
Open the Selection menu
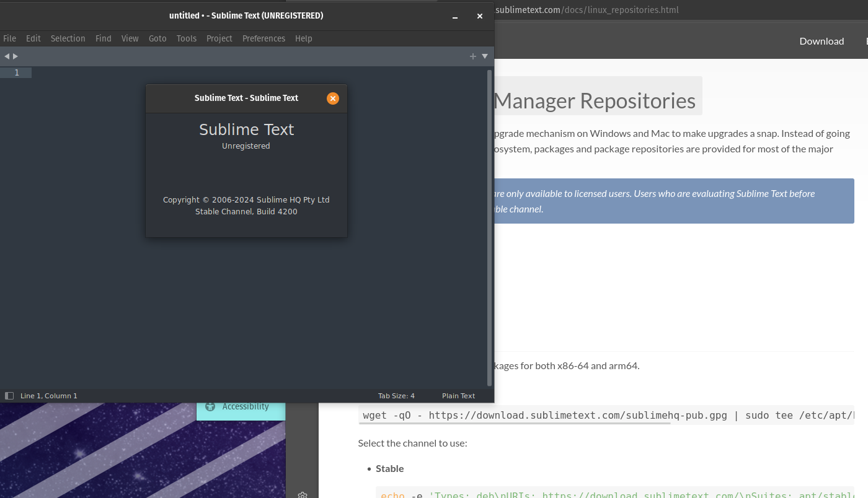pyautogui.click(x=68, y=38)
